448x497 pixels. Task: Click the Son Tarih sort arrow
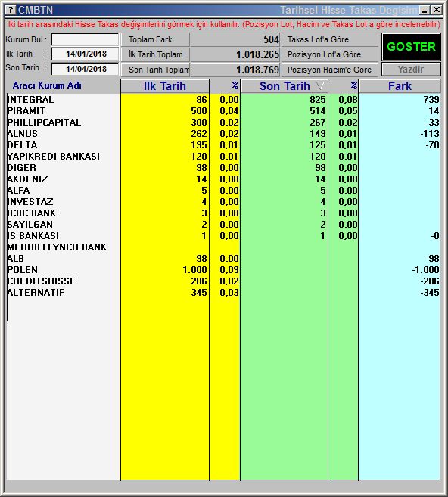click(x=320, y=86)
